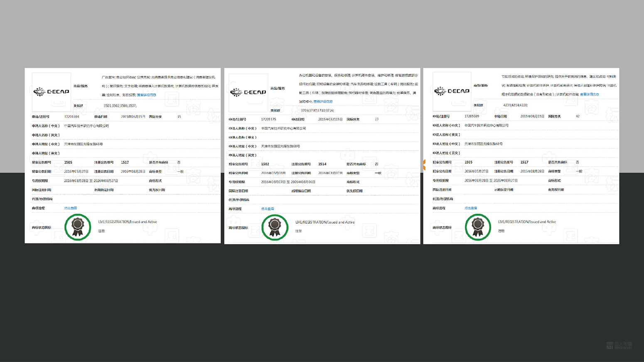Open 查看详细信息 link on the class 37 card
Screen dimensions: 644x362
click(x=323, y=101)
